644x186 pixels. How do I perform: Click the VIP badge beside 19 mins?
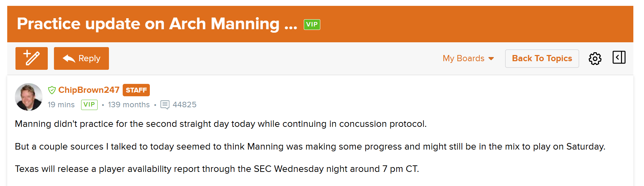click(89, 105)
